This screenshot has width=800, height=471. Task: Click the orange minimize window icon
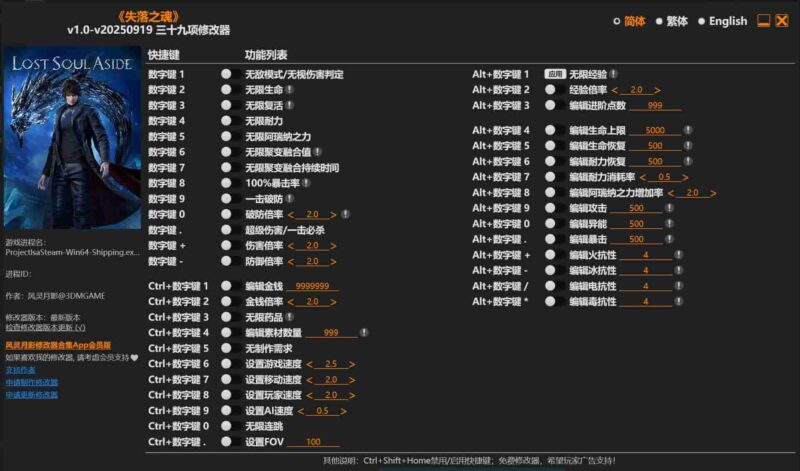(763, 21)
